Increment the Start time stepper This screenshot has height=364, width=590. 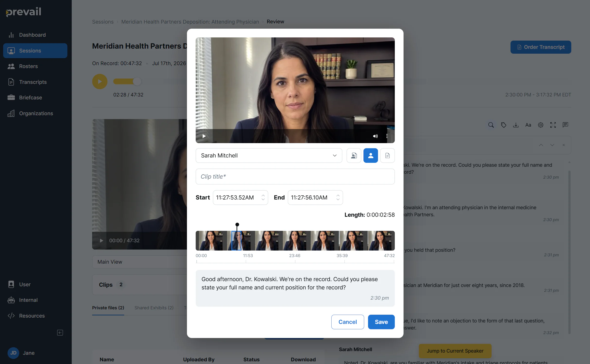263,195
